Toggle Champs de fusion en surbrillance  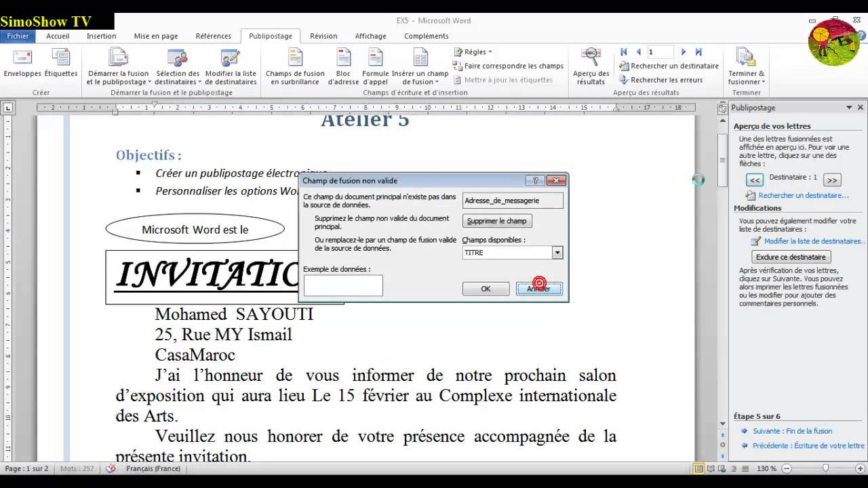[x=295, y=67]
